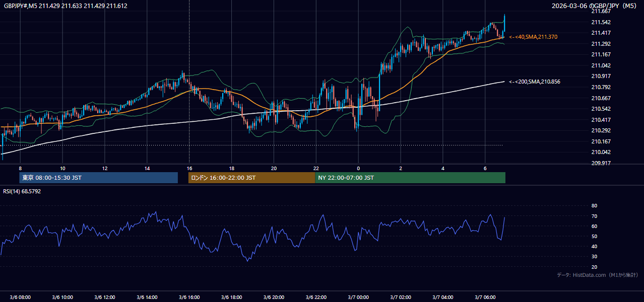Click the bottom time label 3/6 08:00

click(x=20, y=297)
